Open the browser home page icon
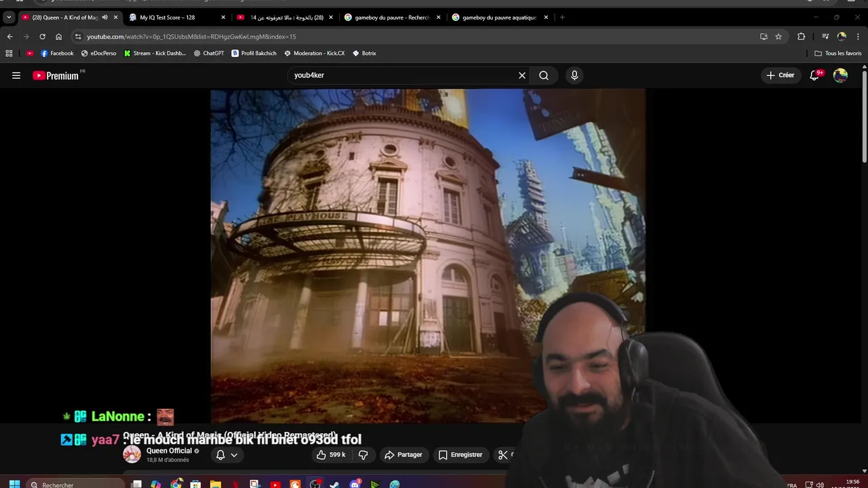868x488 pixels. pos(58,37)
